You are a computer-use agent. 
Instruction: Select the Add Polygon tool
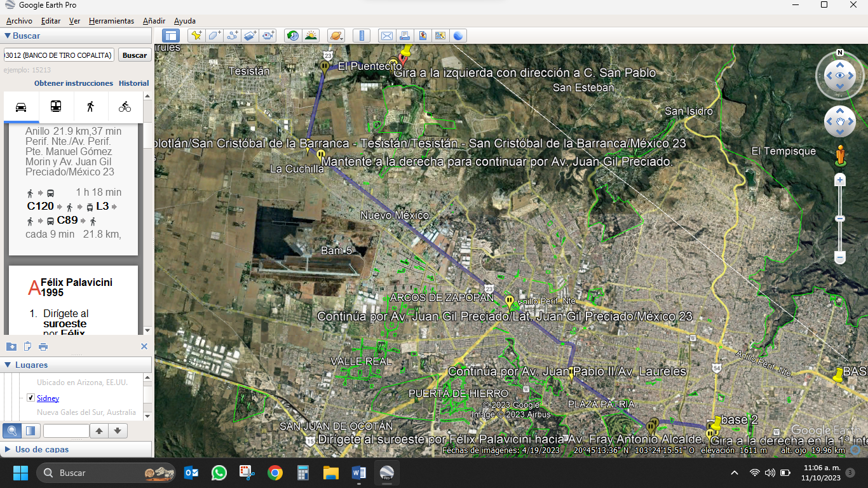pyautogui.click(x=215, y=36)
